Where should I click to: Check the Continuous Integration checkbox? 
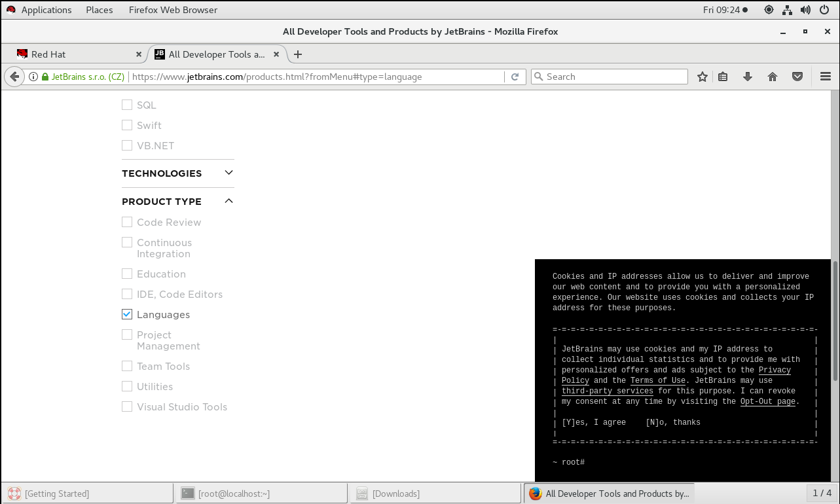coord(127,242)
